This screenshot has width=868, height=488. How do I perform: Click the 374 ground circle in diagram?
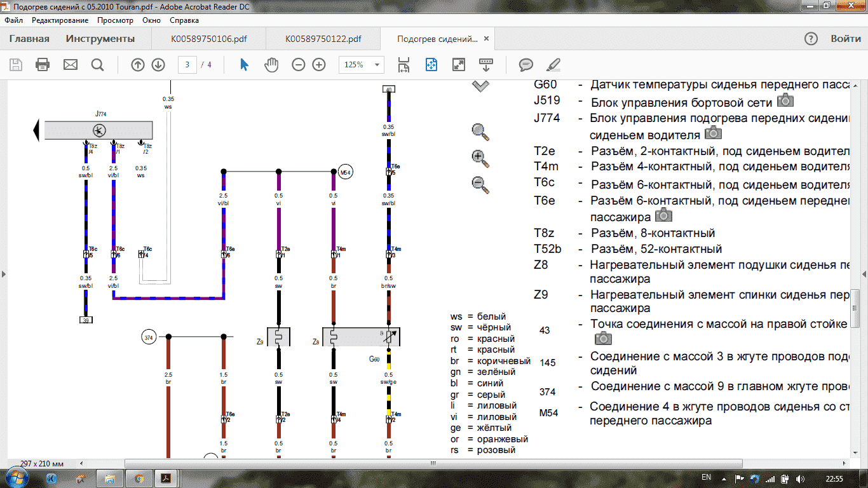coord(149,337)
